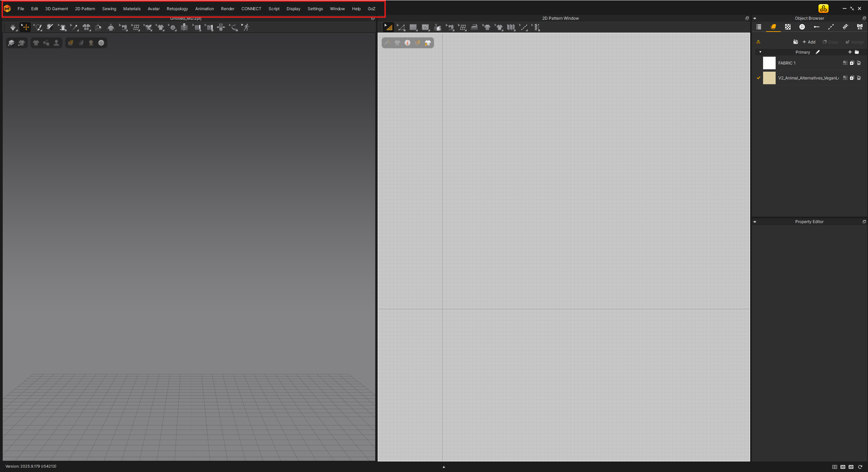The height and width of the screenshot is (472, 868).
Task: Click the trash icon next to FABRIC 1
Action: 859,63
